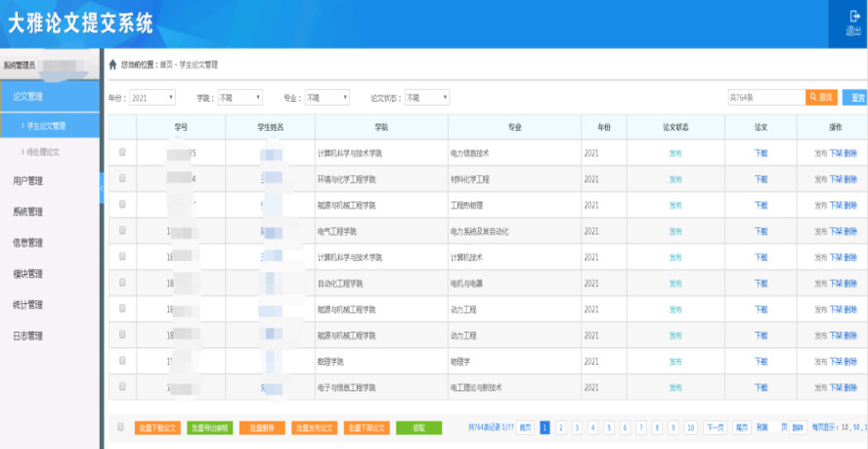Check the first row's checkbox

[122, 153]
